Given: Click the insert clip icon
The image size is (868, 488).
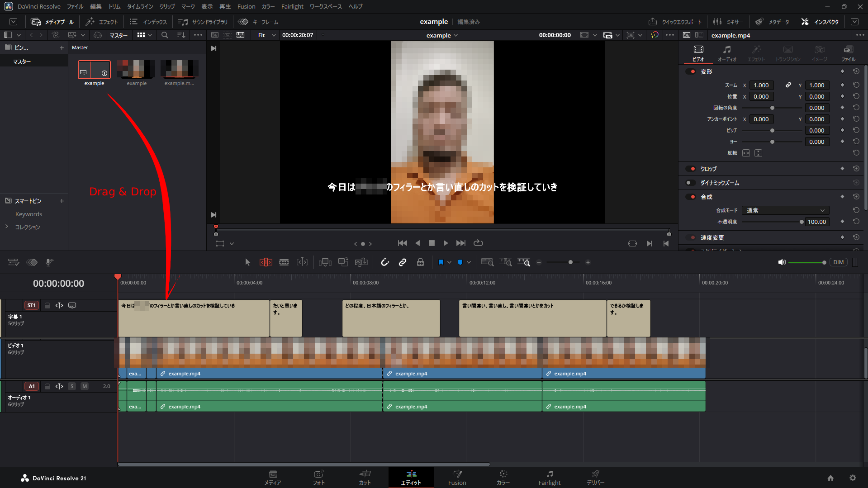Looking at the screenshot, I should (325, 262).
